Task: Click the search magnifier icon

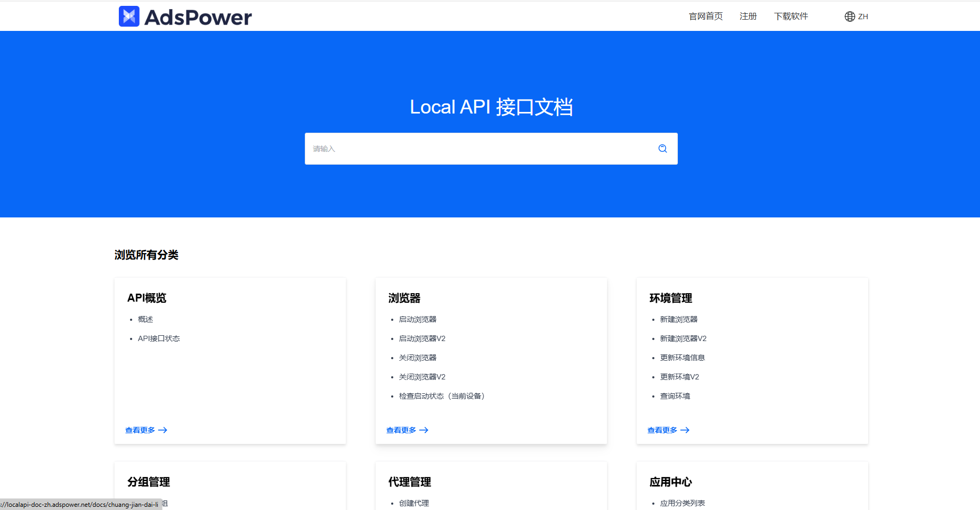Action: coord(662,149)
